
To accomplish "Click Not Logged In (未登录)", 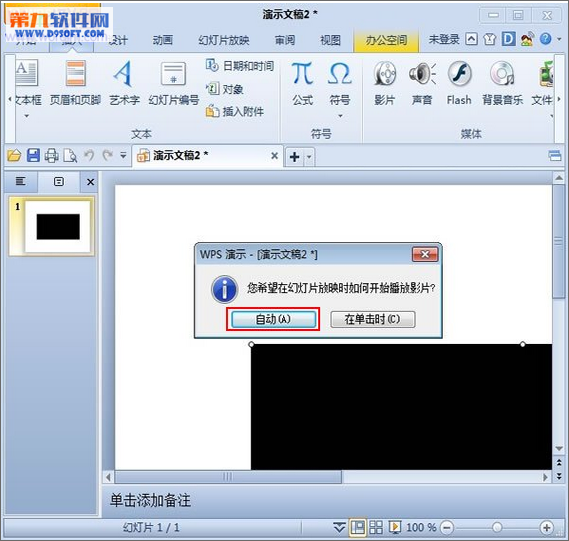I will click(444, 39).
